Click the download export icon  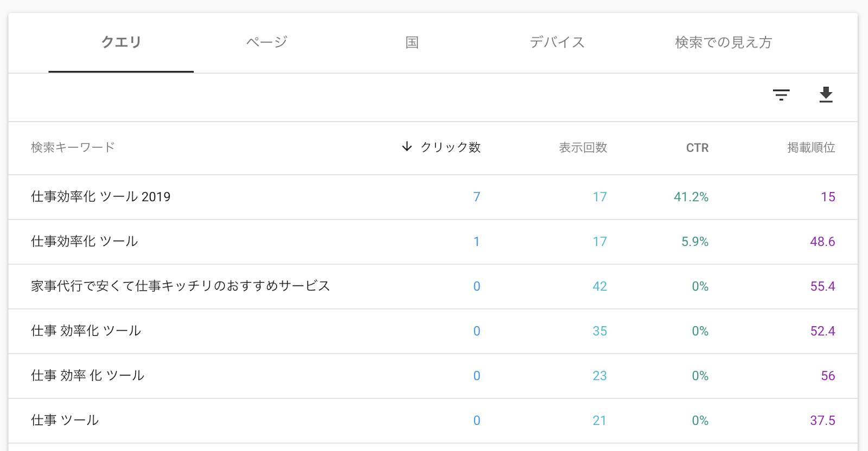[826, 95]
